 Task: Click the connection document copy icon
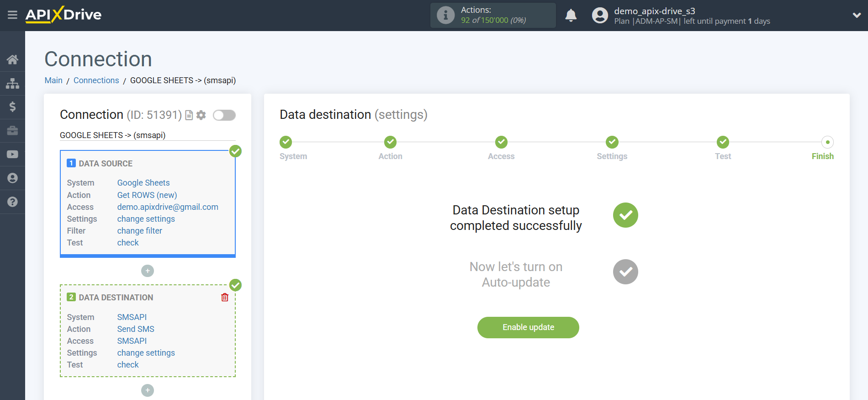tap(189, 115)
